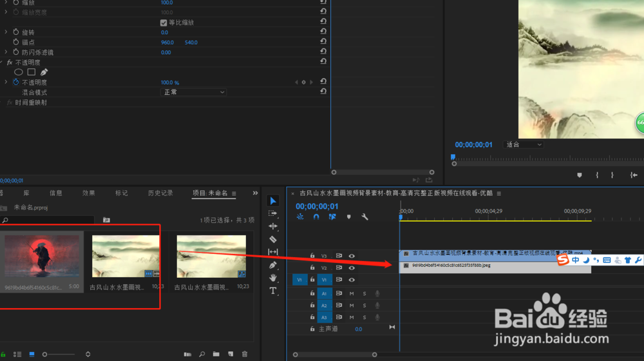Viewport: 644px width, 361px height.
Task: Switch to the Effects tab
Action: 88,193
